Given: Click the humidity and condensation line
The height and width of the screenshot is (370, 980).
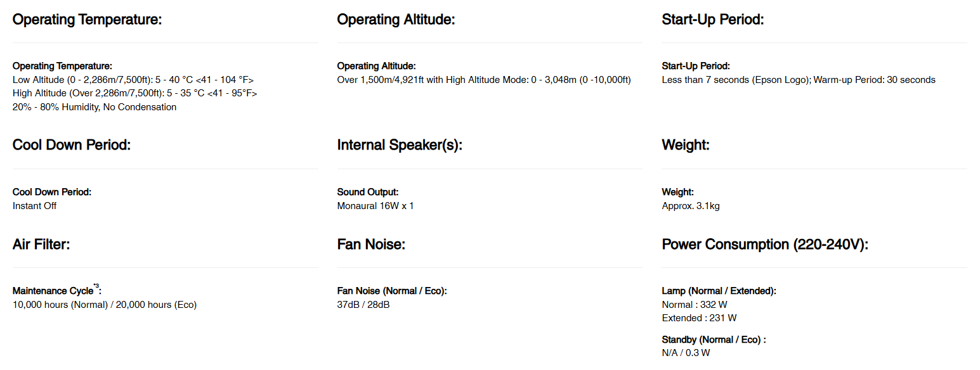Looking at the screenshot, I should (95, 107).
